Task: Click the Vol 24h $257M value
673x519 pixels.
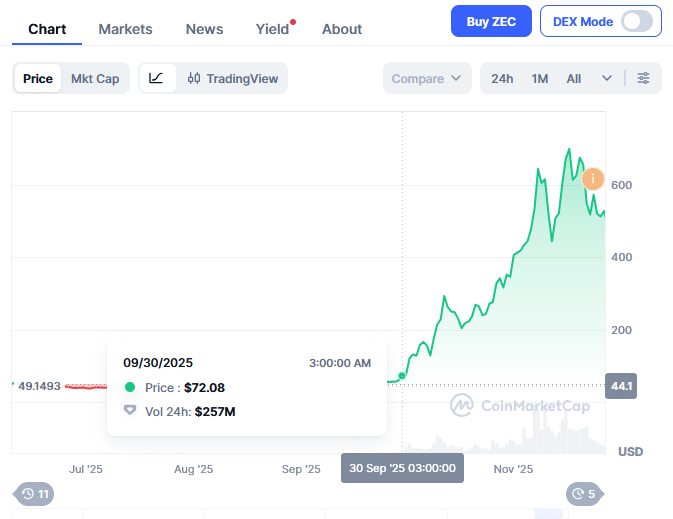Action: (x=215, y=412)
